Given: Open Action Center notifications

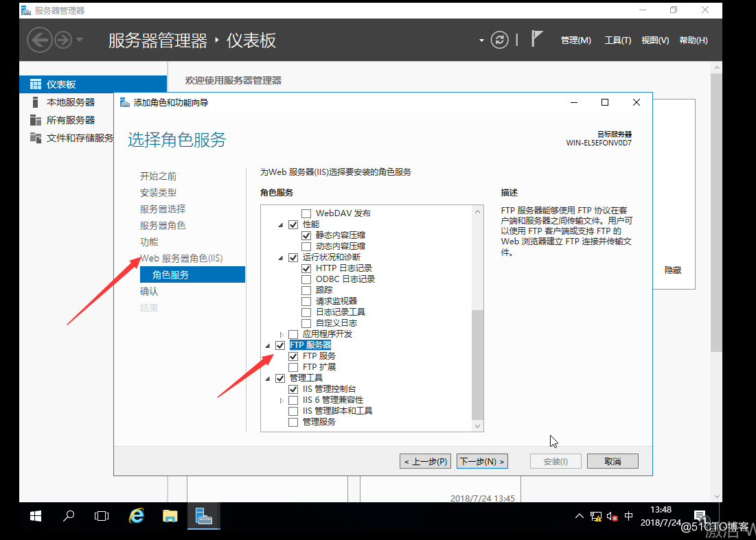Looking at the screenshot, I should 700,517.
